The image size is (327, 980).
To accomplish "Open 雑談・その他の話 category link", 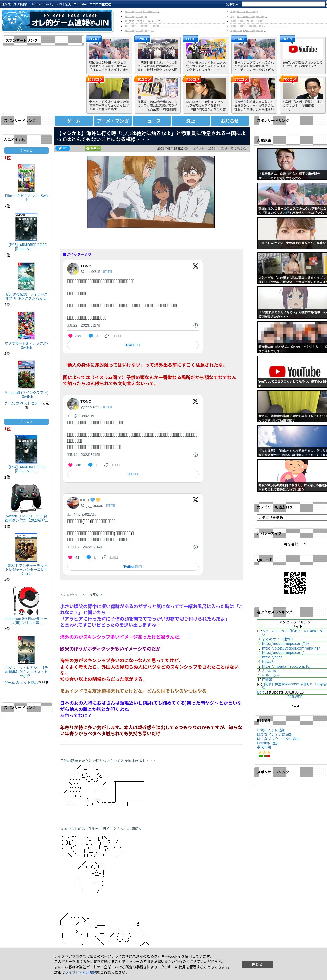I will (x=234, y=148).
